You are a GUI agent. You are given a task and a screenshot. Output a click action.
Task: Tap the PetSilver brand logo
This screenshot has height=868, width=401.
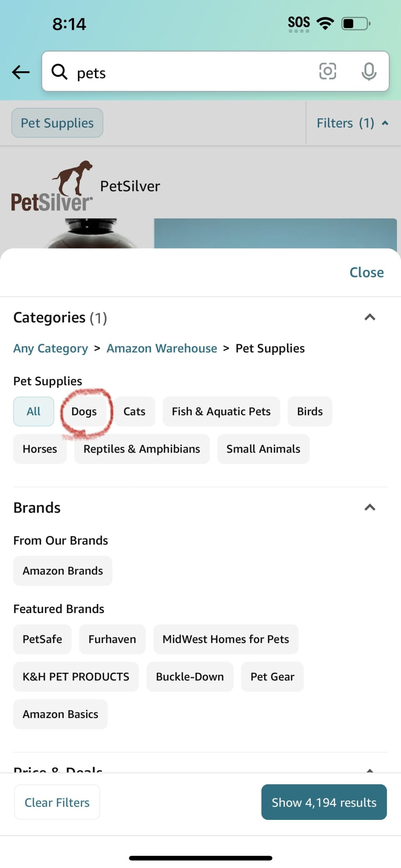(52, 186)
